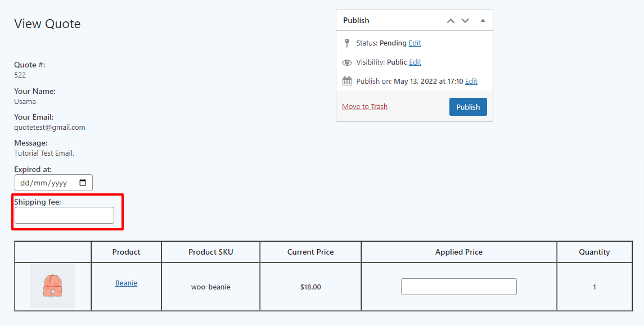The width and height of the screenshot is (644, 326).
Task: Click the Applied Price input box
Action: [459, 287]
